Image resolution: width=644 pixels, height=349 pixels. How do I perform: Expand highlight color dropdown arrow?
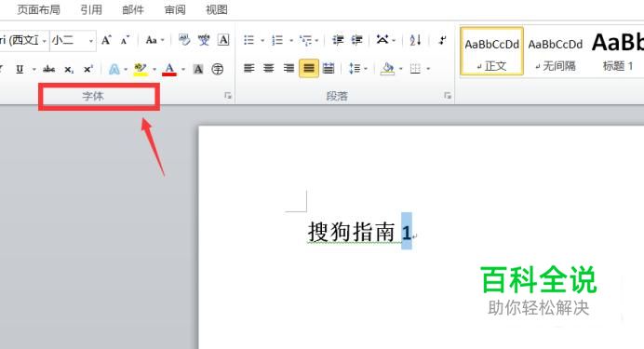[x=154, y=69]
